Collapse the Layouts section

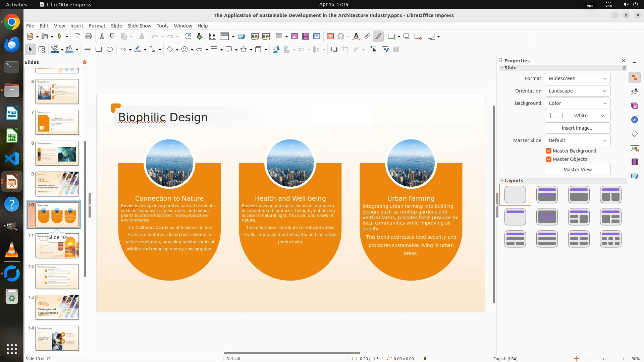click(x=502, y=181)
